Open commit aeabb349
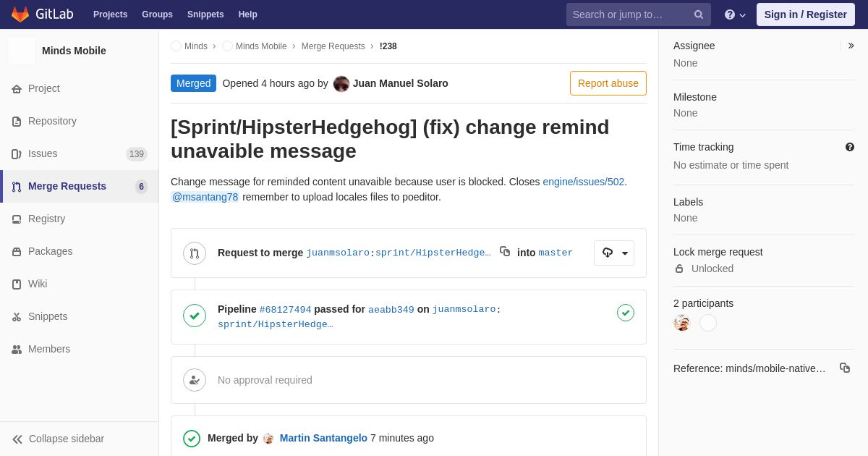Screen dimensions: 868x456 pos(391,310)
